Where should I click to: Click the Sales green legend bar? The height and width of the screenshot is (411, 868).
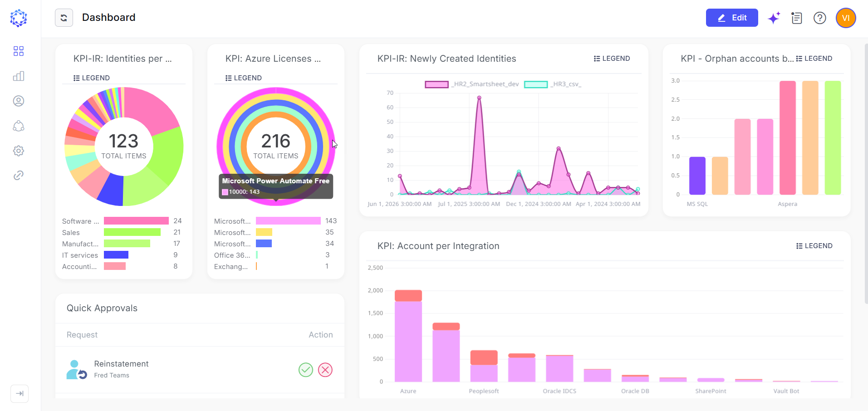pyautogui.click(x=132, y=232)
